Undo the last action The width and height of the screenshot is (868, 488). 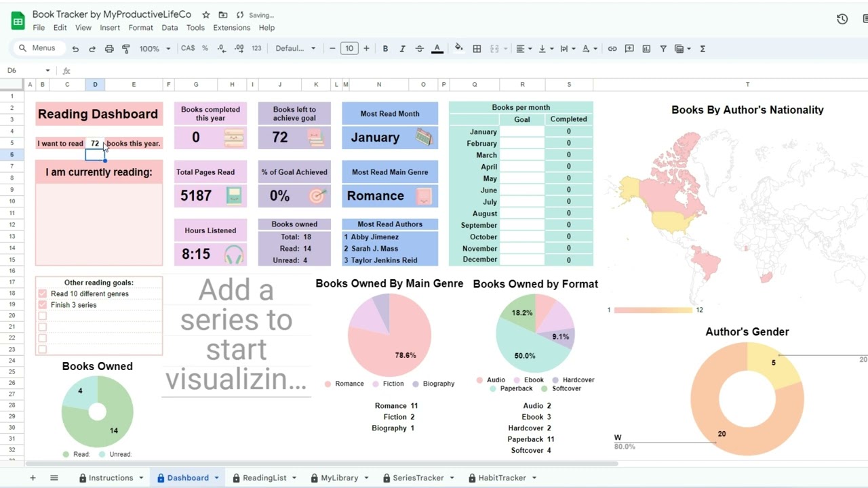pyautogui.click(x=75, y=49)
